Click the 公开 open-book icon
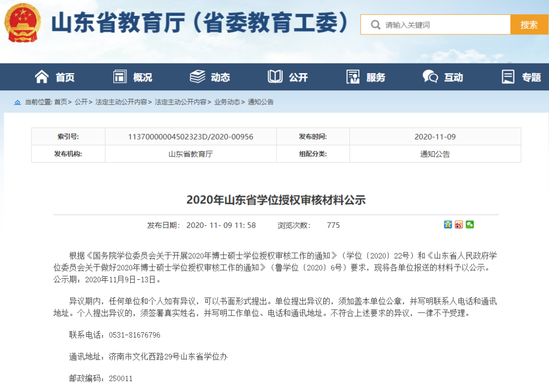Screen dimensions: 549x392 [x=275, y=77]
